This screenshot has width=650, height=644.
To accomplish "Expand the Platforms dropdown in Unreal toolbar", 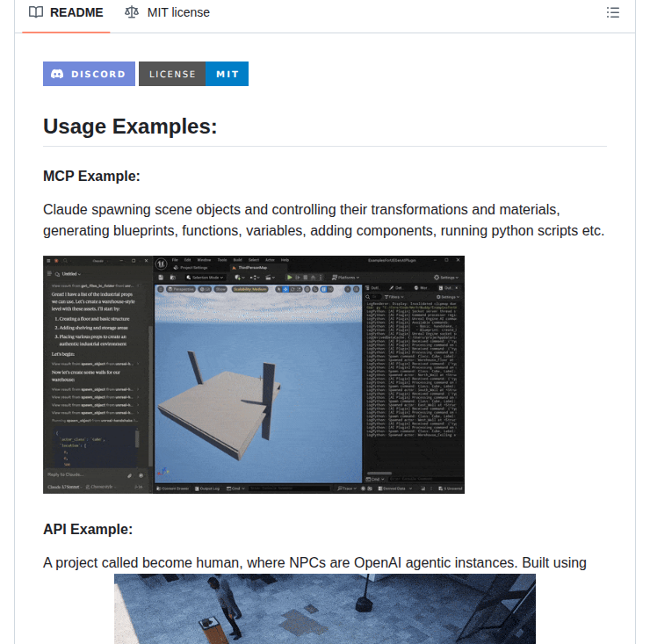I will click(343, 277).
